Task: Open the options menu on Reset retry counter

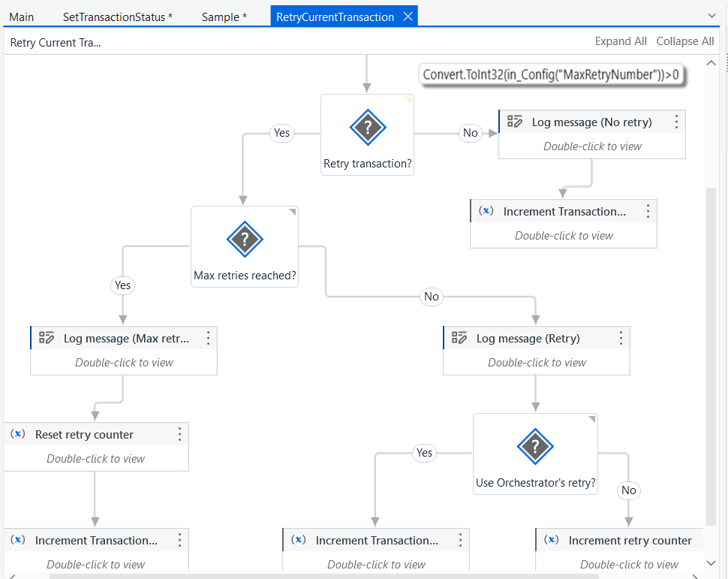Action: (179, 434)
